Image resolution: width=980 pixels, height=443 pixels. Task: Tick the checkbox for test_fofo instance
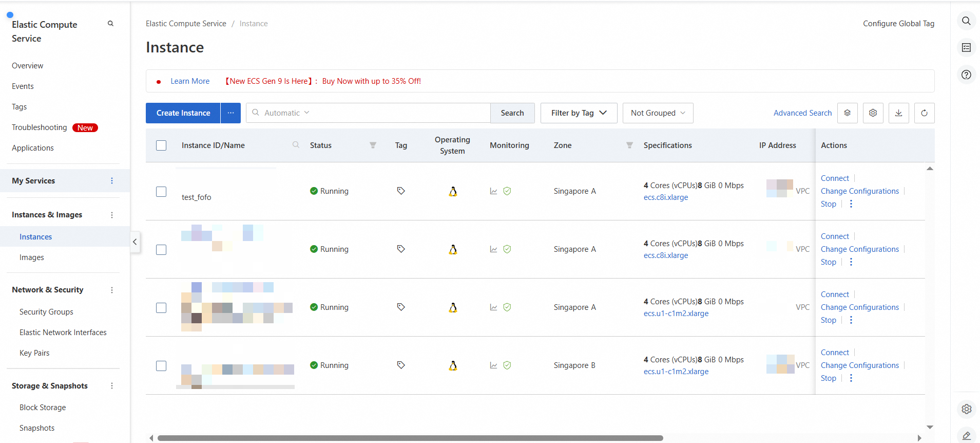click(x=161, y=192)
